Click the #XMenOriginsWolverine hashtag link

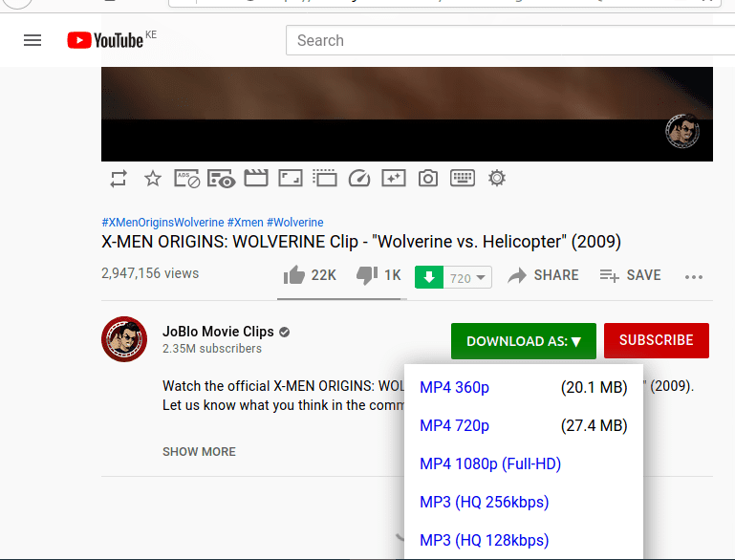point(162,223)
